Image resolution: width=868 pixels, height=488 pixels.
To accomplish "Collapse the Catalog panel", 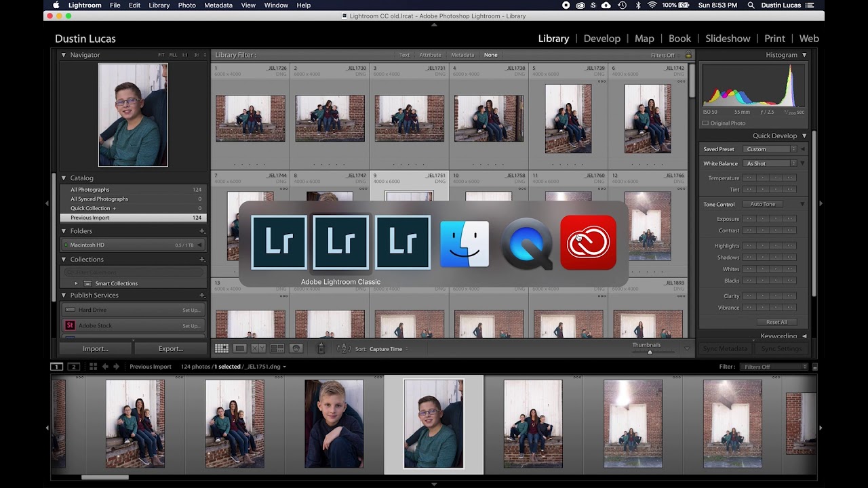I will coord(64,178).
